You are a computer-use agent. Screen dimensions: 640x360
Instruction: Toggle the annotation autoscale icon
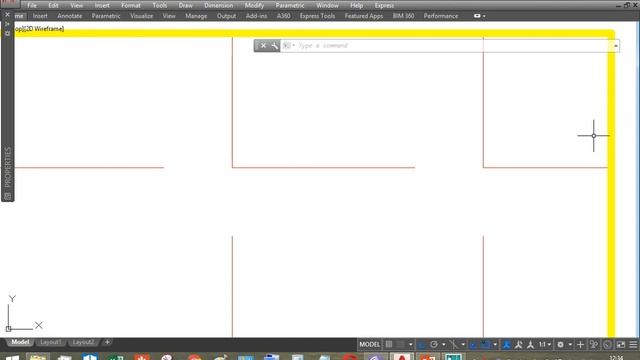pyautogui.click(x=518, y=344)
